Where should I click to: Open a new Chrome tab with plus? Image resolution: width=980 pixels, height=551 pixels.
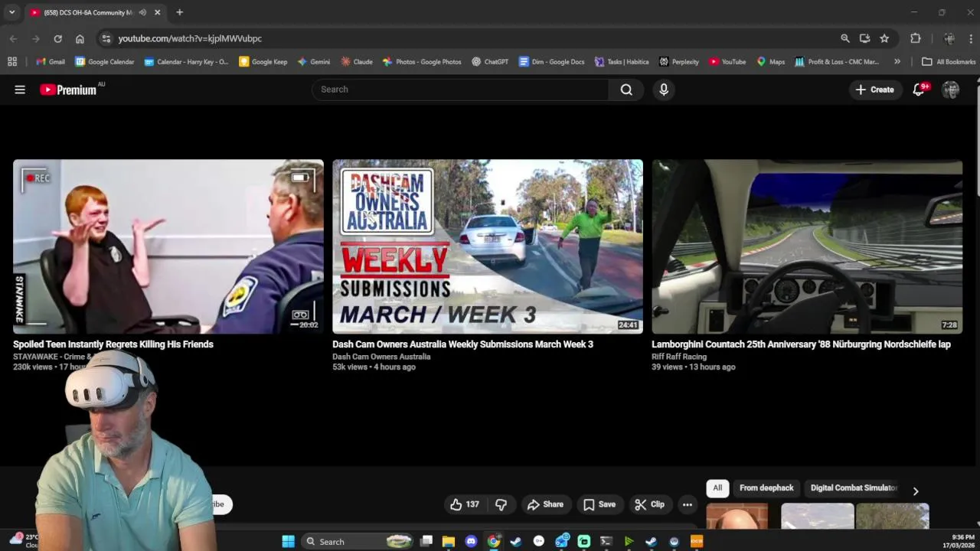(179, 12)
